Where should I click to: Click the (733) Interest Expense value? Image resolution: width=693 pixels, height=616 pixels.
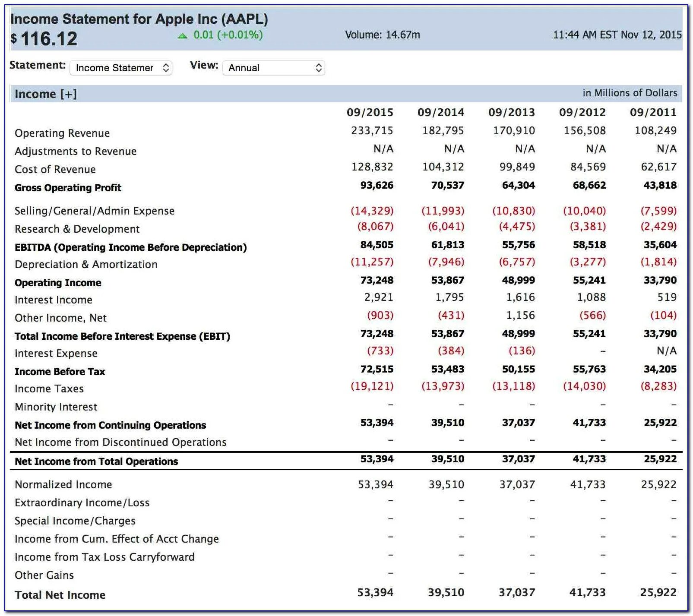[x=380, y=351]
